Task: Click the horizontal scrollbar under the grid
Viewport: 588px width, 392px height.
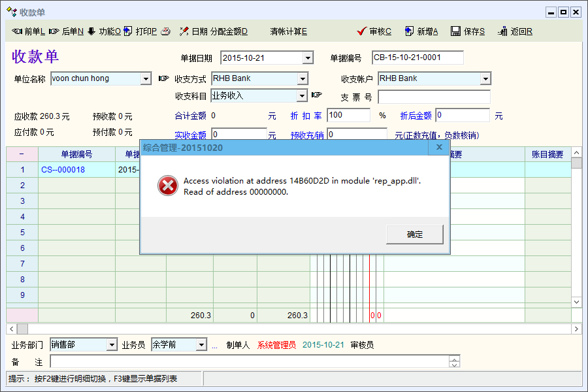Action: click(294, 329)
